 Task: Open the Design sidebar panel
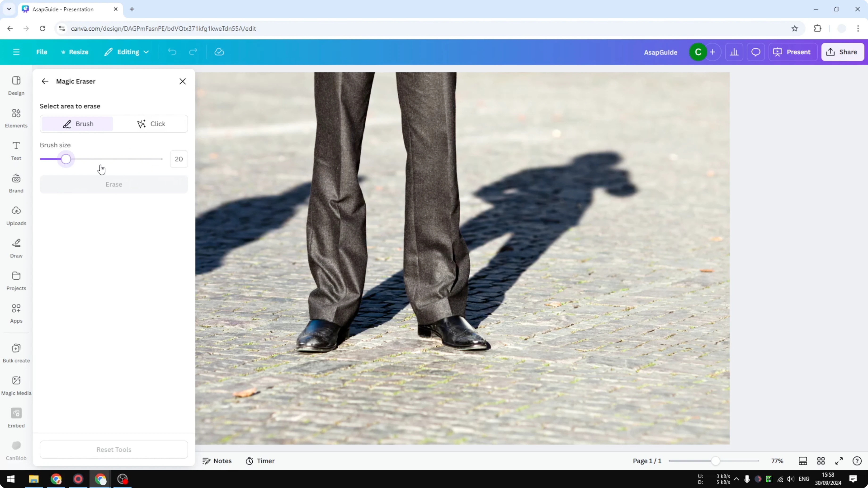16,86
